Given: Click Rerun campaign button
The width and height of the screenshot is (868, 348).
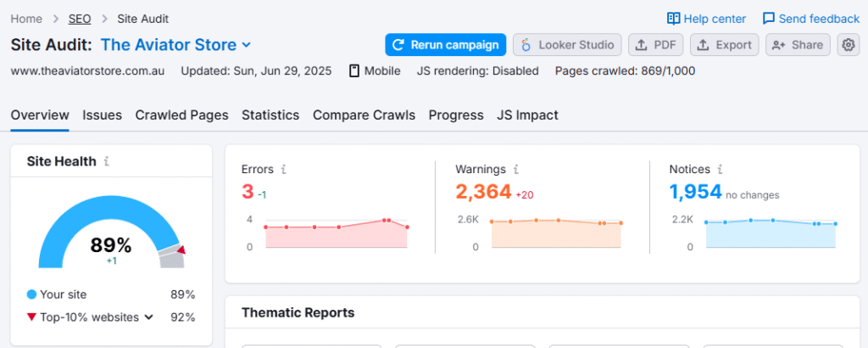Looking at the screenshot, I should 446,45.
